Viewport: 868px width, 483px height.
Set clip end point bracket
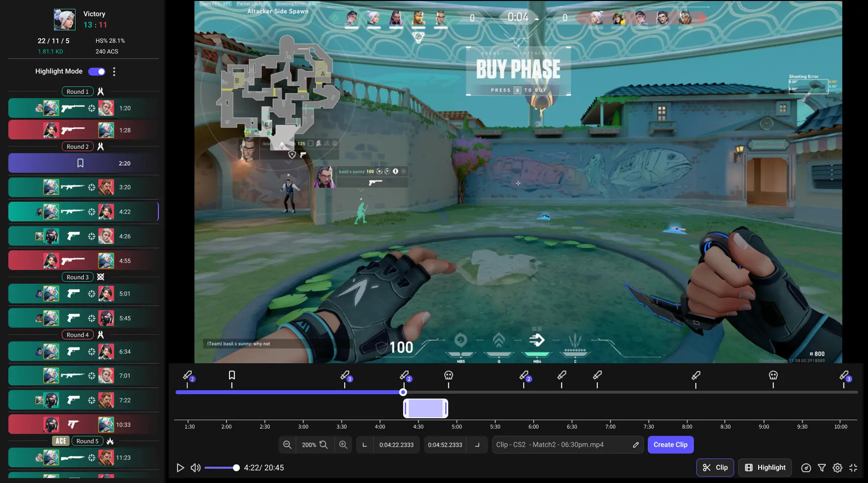point(477,445)
